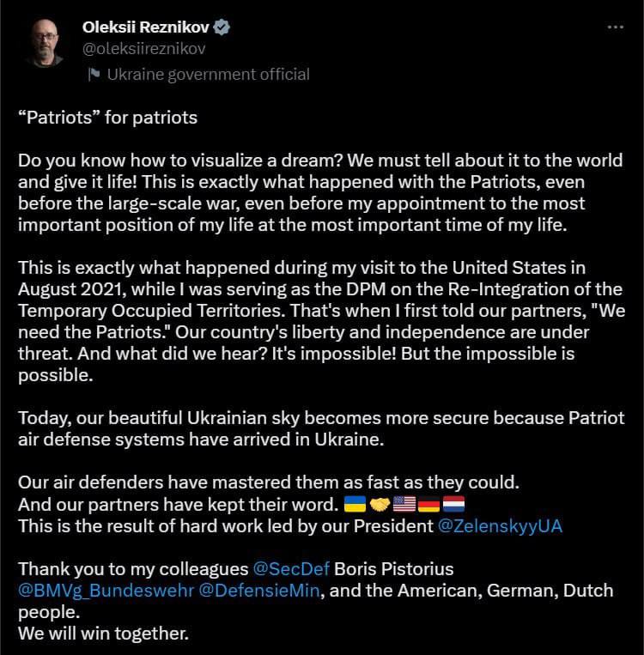Click the Ukraine flag emoji
Viewport: 644px width, 655px height.
[354, 504]
